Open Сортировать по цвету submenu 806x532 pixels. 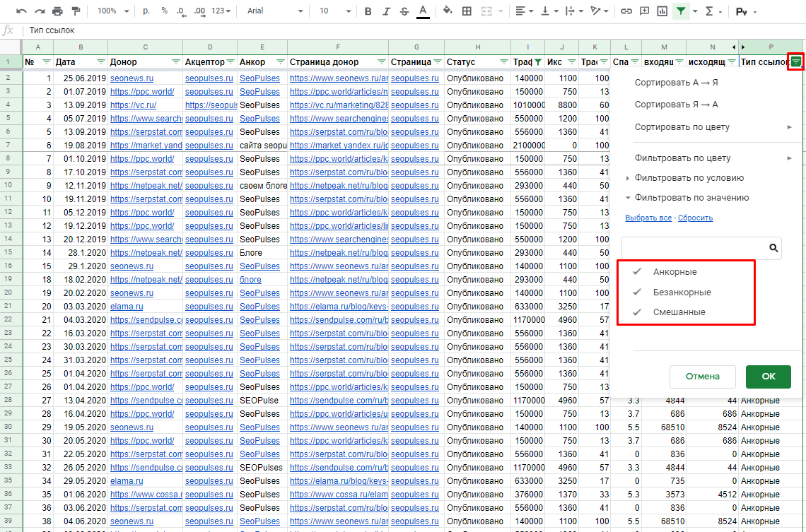713,127
